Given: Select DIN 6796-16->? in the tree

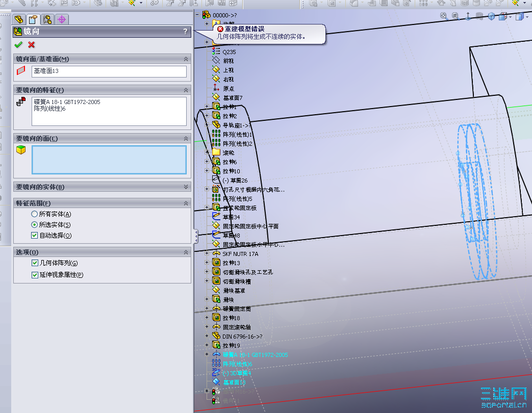Looking at the screenshot, I should point(242,337).
